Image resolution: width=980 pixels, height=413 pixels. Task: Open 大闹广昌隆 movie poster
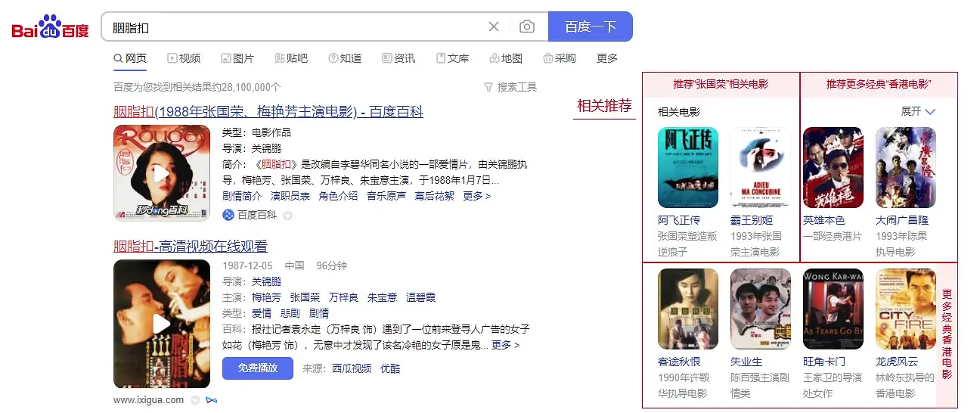coord(906,167)
